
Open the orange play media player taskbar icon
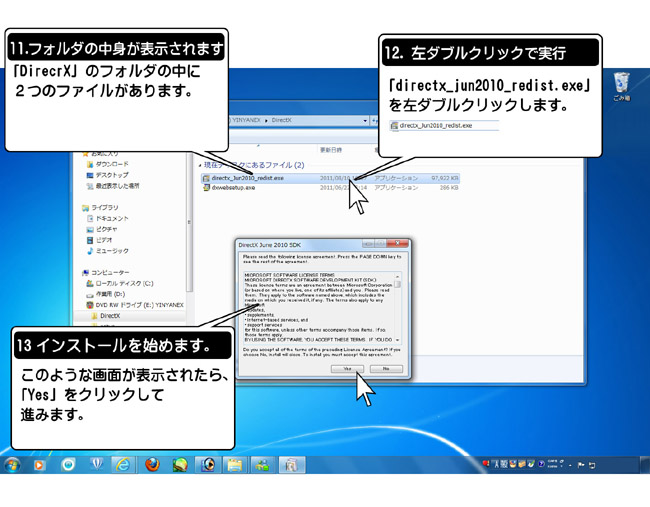tap(39, 465)
